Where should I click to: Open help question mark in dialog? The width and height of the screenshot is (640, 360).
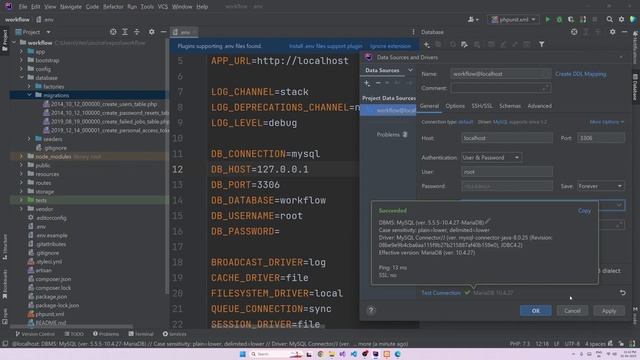[371, 310]
